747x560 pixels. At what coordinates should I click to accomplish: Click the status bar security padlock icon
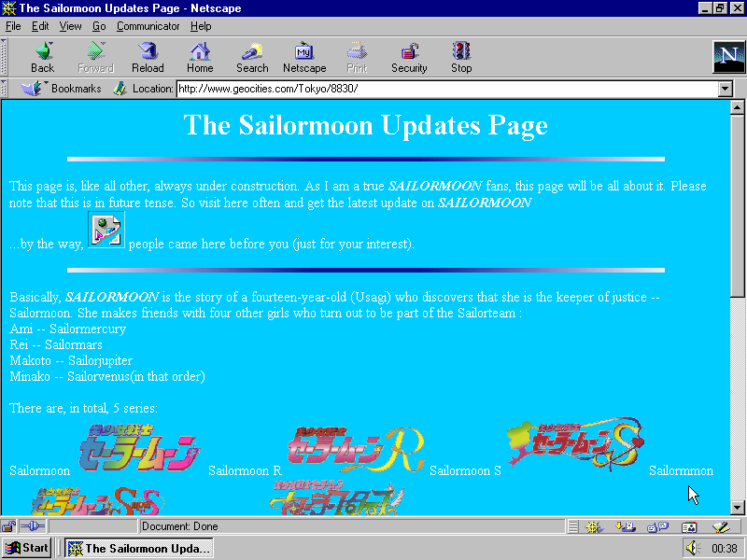pyautogui.click(x=8, y=526)
